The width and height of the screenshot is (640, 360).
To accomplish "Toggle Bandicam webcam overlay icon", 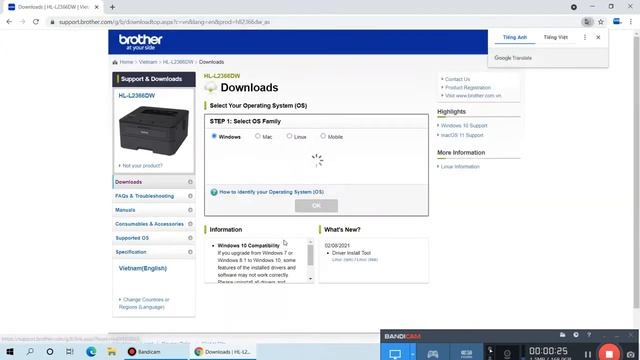I will (507, 354).
